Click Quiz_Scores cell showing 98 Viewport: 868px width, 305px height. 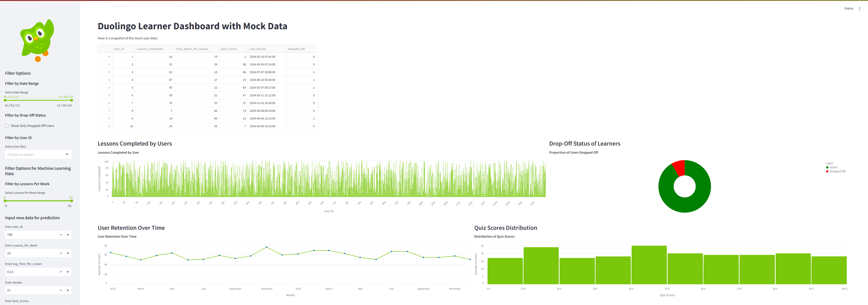[233, 64]
